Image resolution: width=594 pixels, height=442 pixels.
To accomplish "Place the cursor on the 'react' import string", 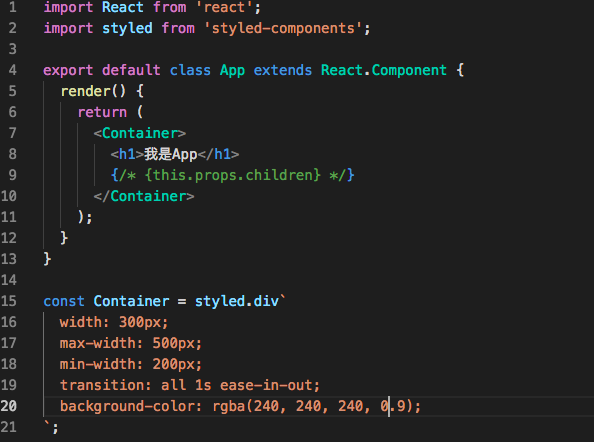I will coord(225,7).
